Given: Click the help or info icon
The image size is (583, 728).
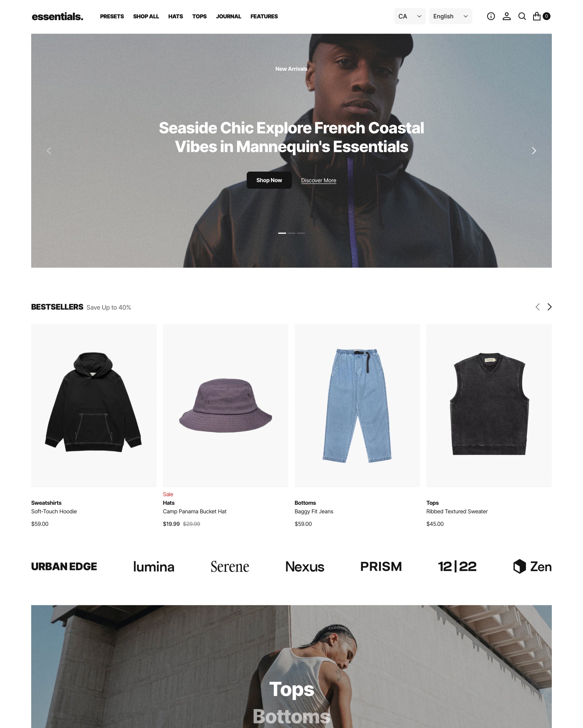Looking at the screenshot, I should 490,16.
